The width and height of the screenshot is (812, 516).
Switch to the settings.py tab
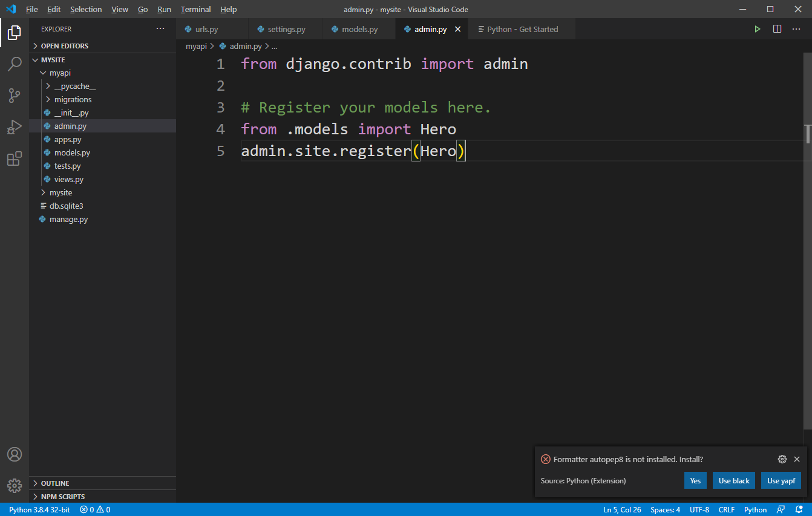(x=286, y=29)
